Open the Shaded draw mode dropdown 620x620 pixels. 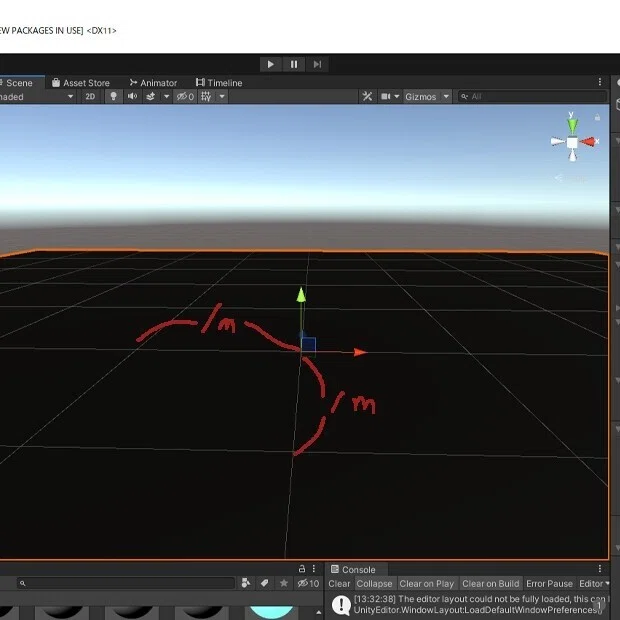point(38,97)
